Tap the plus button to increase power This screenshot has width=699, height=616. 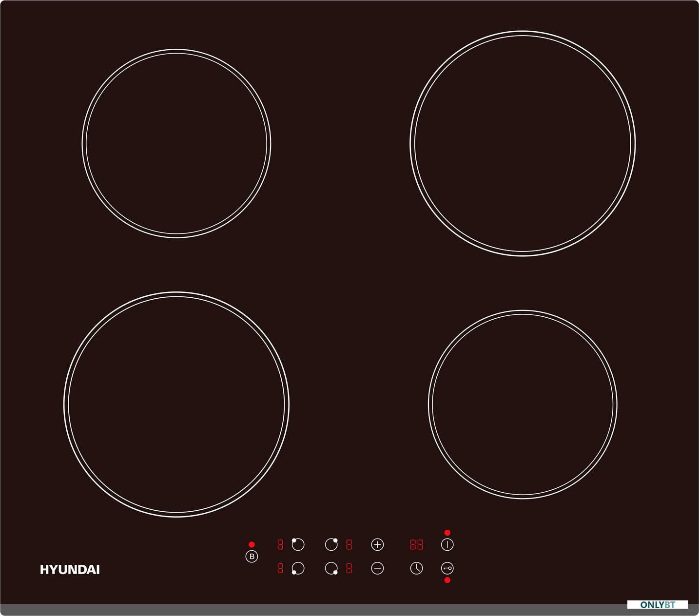click(377, 544)
